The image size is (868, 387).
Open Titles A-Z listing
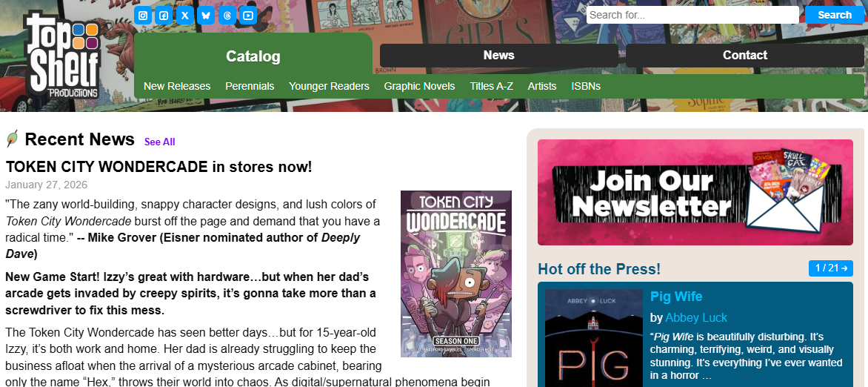click(492, 86)
